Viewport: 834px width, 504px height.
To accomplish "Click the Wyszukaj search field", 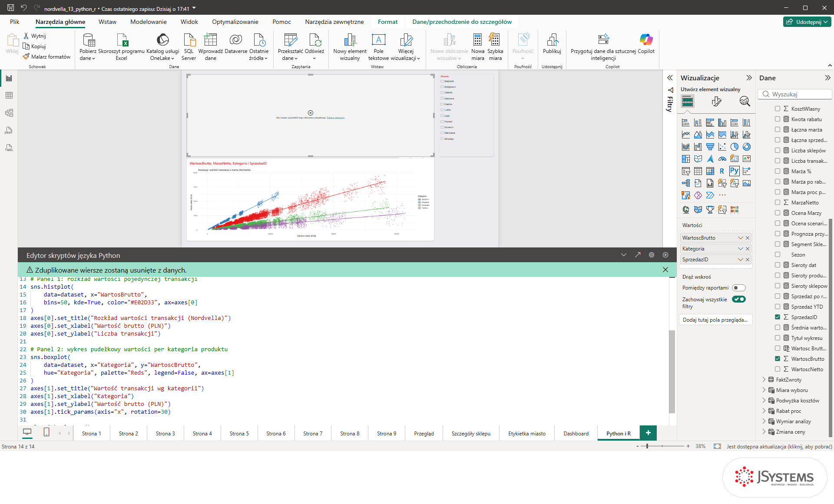I will tap(795, 94).
